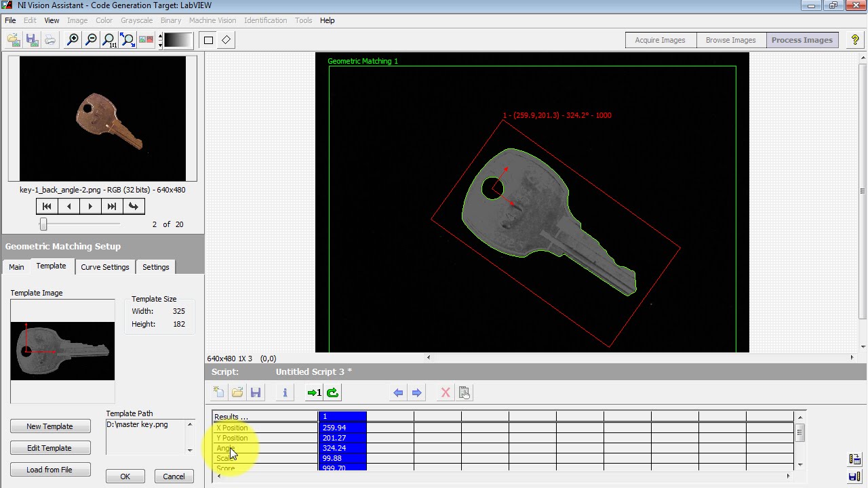Image resolution: width=868 pixels, height=488 pixels.
Task: Open the Help menu
Action: pos(327,20)
